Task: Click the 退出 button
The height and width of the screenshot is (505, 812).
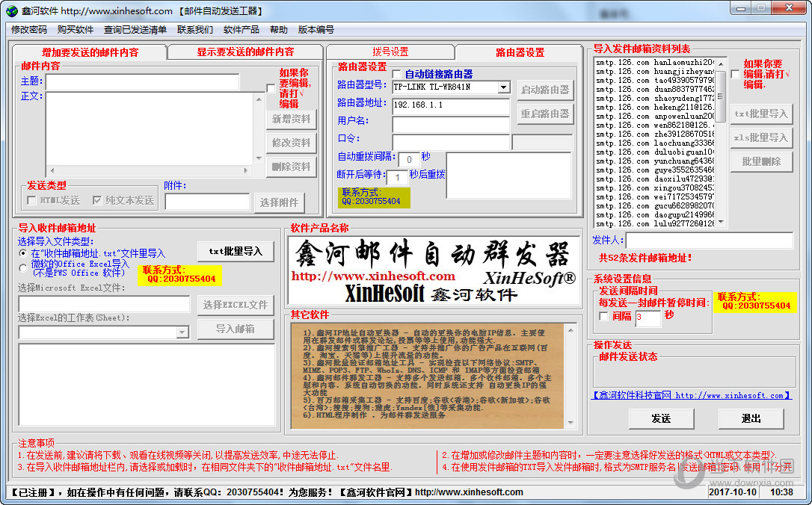Action: pyautogui.click(x=751, y=418)
